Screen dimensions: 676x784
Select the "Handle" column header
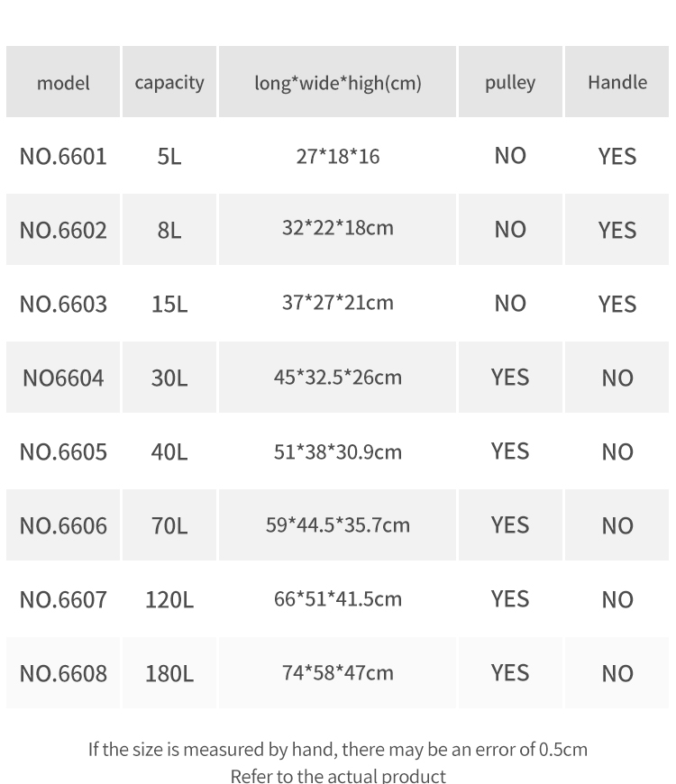[617, 83]
